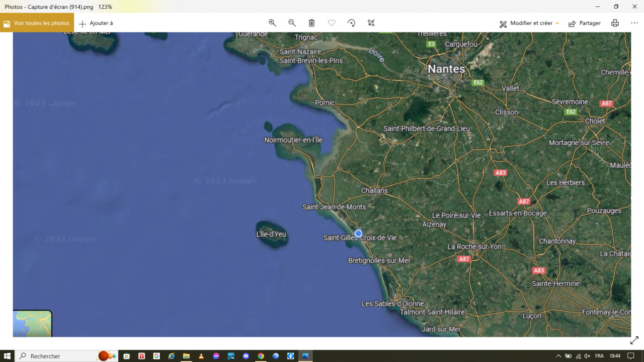
Task: Click the A83 road badge near Sainte-Hermine
Action: click(538, 270)
